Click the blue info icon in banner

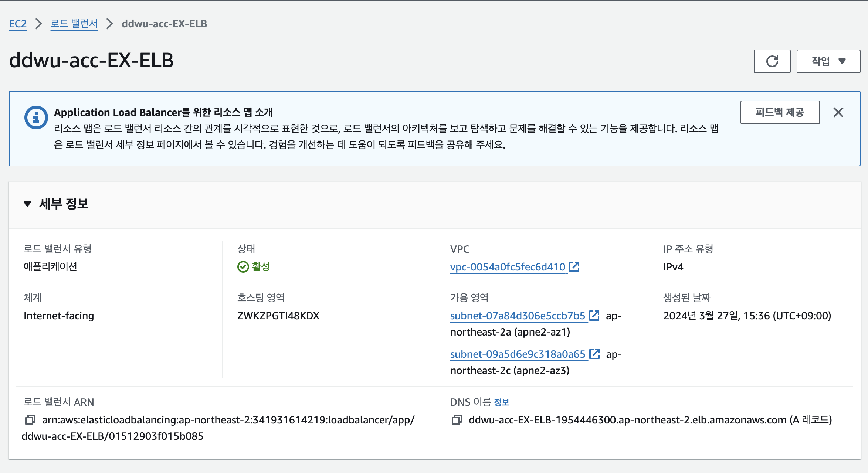click(36, 118)
